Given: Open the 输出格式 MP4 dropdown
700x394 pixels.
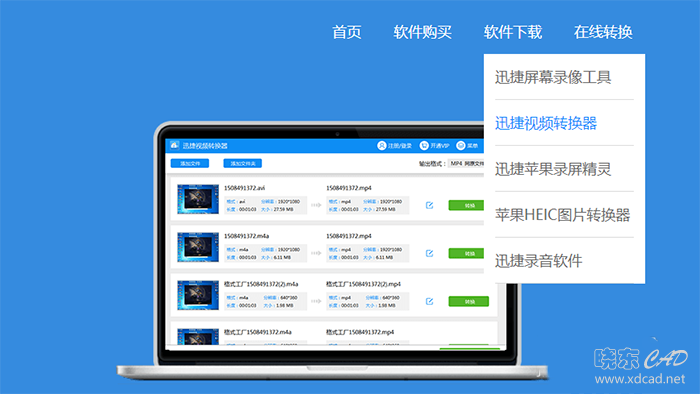Looking at the screenshot, I should (466, 164).
